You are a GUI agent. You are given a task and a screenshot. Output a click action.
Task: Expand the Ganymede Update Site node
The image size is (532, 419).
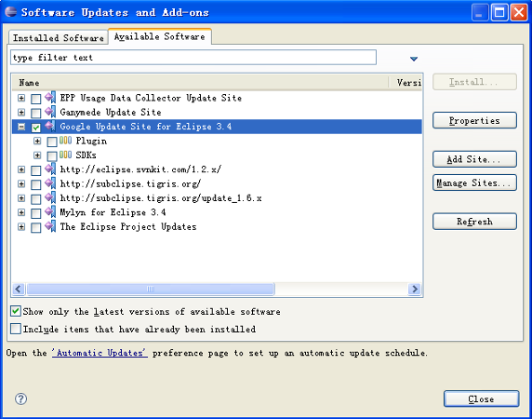coord(21,113)
